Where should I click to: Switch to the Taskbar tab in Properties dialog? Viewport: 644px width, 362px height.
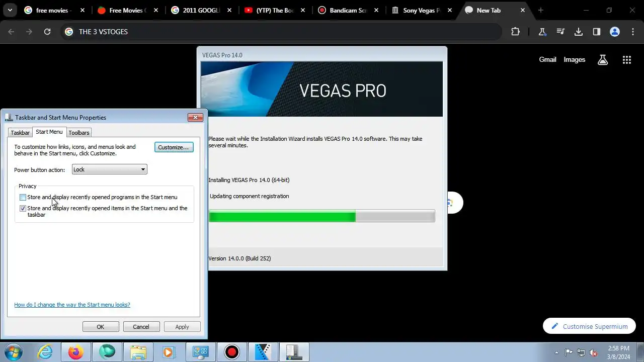[x=20, y=133]
